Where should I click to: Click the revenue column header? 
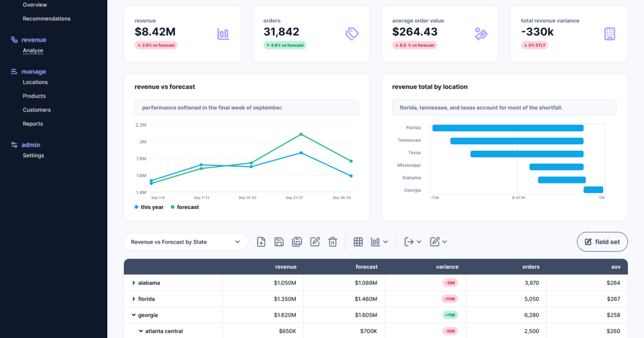286,267
